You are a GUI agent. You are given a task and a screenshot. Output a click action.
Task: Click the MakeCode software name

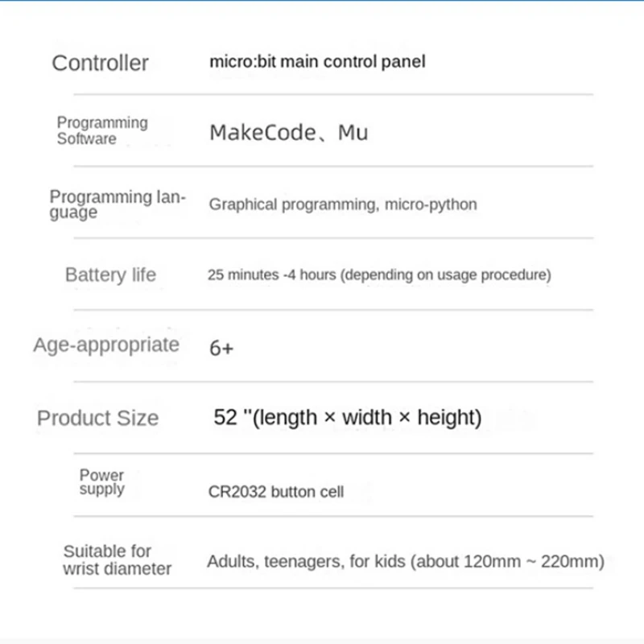[x=262, y=132]
